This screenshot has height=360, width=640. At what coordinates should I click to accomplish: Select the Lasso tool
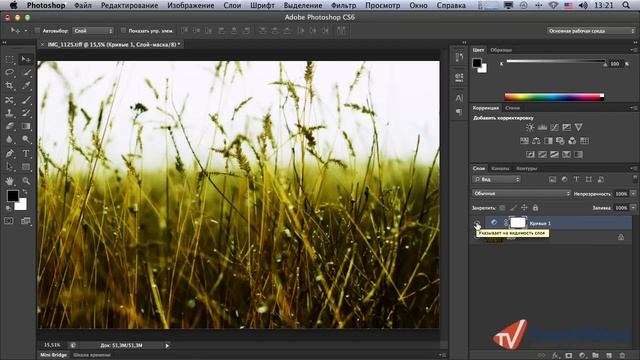(x=10, y=73)
